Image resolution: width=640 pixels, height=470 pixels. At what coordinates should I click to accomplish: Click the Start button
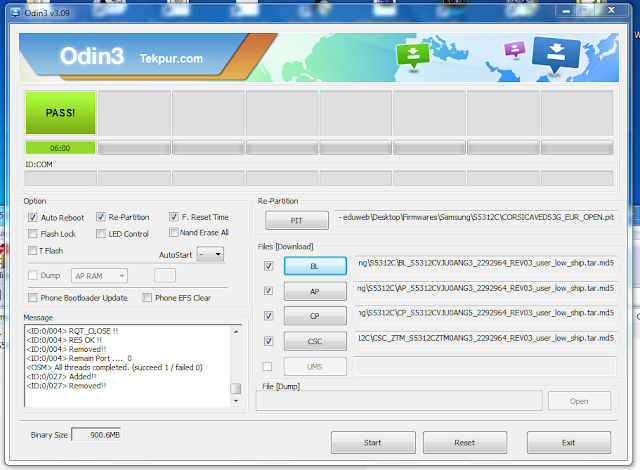pos(373,442)
